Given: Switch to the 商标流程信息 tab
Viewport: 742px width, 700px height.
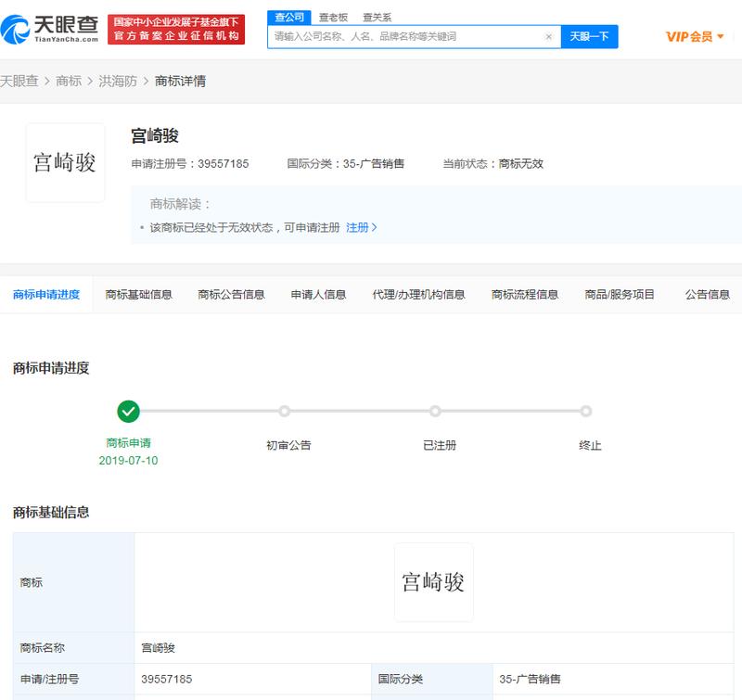Looking at the screenshot, I should [x=525, y=295].
